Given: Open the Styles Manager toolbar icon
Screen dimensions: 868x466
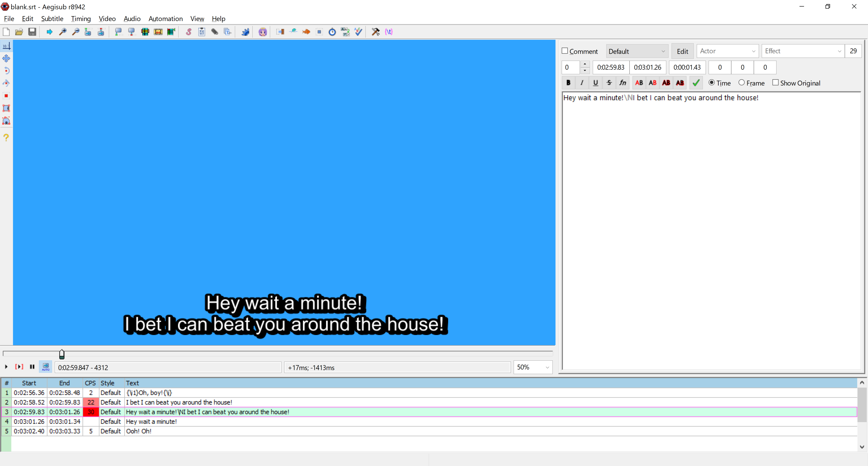Looking at the screenshot, I should 188,32.
